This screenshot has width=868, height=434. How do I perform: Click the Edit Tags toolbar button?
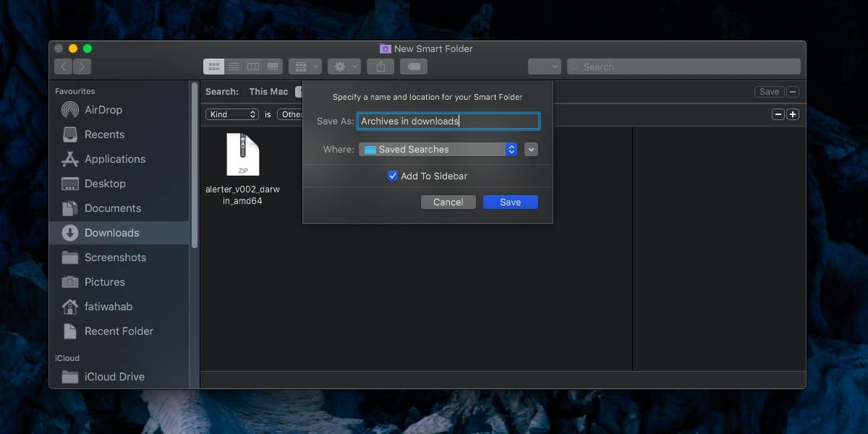[414, 67]
